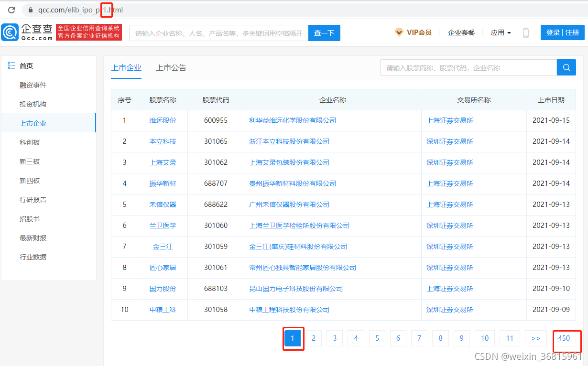This screenshot has height=366, width=588.
Task: Open 上海艾录包装股份有限公司 company link
Action: click(x=289, y=162)
